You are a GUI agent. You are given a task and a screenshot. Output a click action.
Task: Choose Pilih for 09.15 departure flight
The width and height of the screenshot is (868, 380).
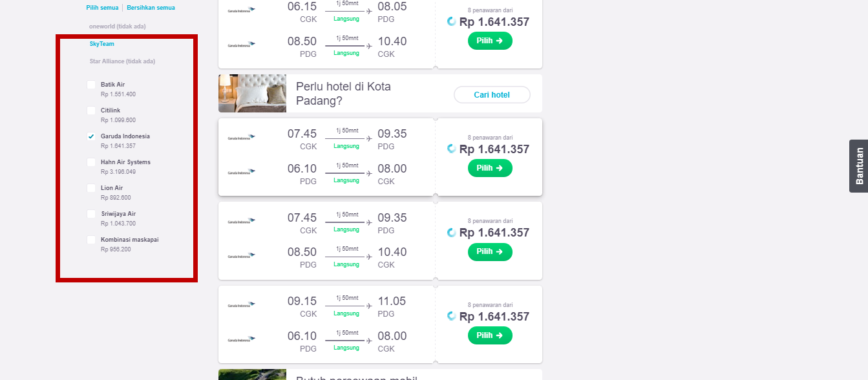(x=490, y=335)
